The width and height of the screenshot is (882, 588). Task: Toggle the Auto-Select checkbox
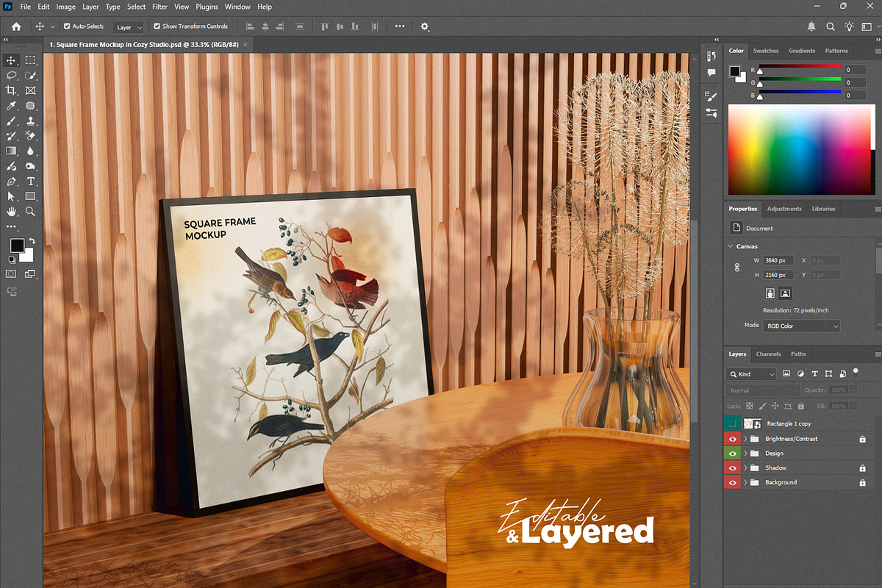pos(67,26)
